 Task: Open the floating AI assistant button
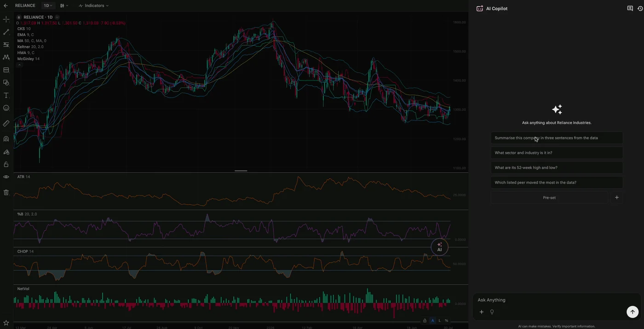(x=439, y=247)
